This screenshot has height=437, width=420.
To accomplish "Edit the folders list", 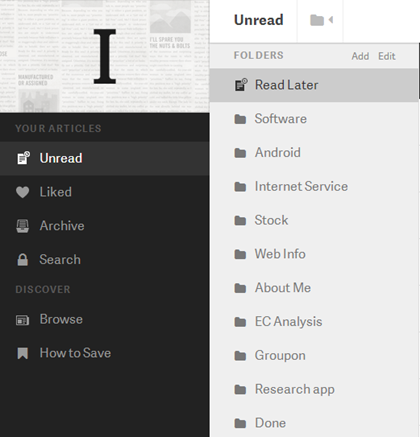I will [x=387, y=56].
